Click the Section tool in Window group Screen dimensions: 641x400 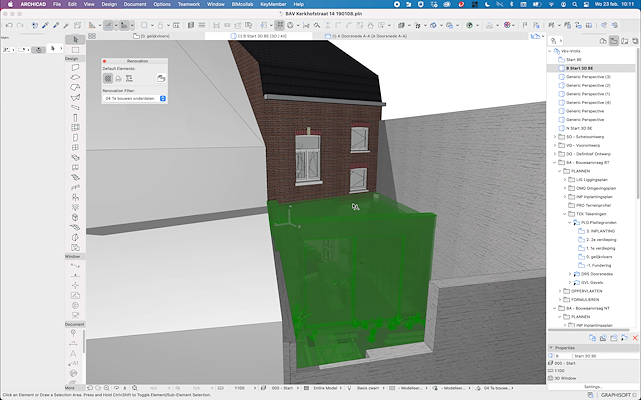(x=75, y=265)
